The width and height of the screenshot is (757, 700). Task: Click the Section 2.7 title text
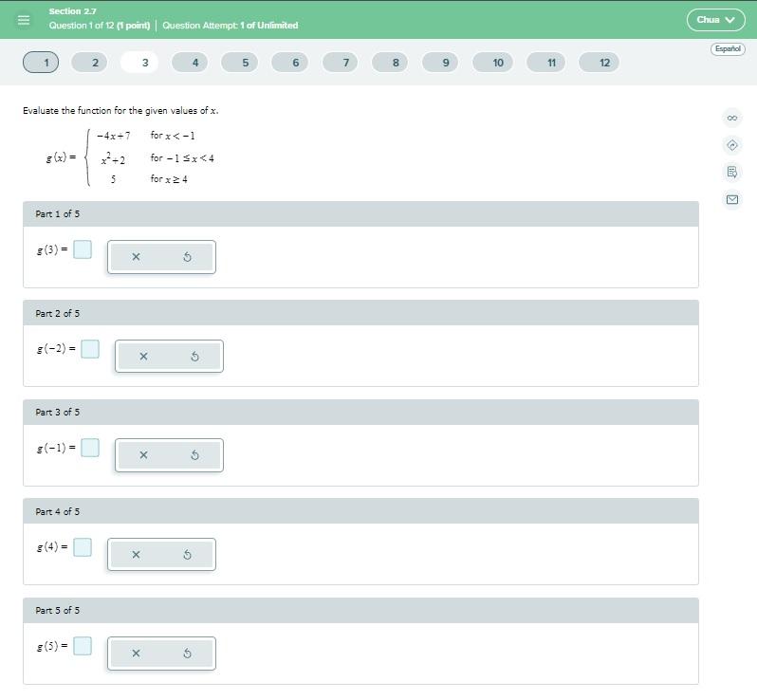[x=72, y=11]
